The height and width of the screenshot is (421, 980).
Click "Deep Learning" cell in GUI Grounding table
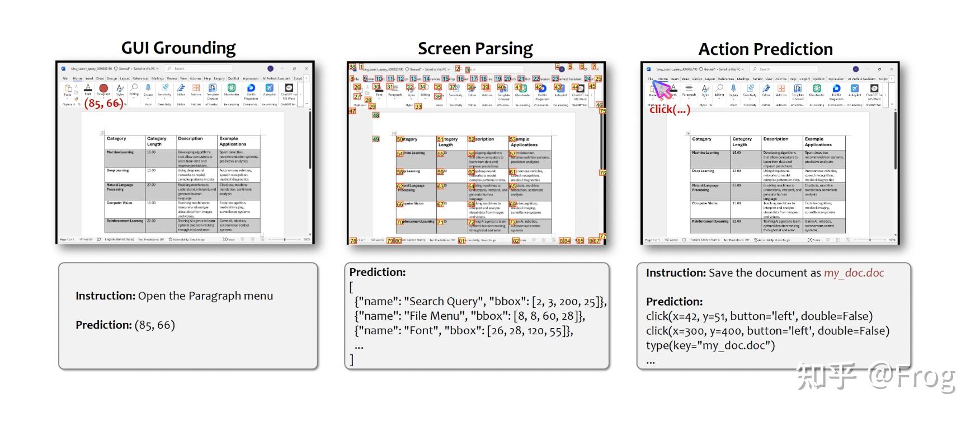point(125,174)
